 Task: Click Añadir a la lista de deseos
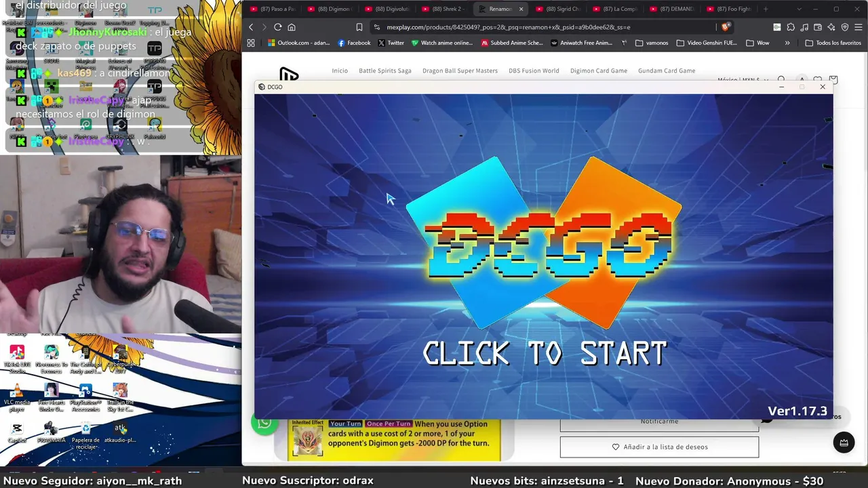tap(659, 447)
